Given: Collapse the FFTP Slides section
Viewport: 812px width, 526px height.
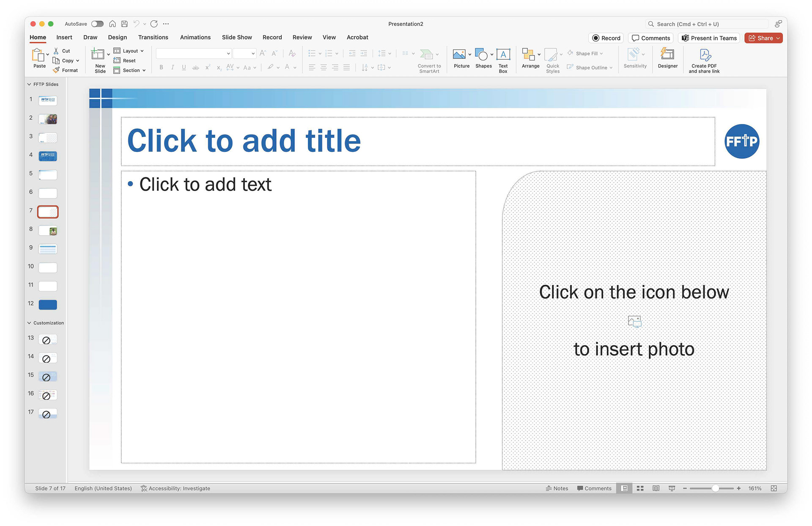Looking at the screenshot, I should 29,84.
